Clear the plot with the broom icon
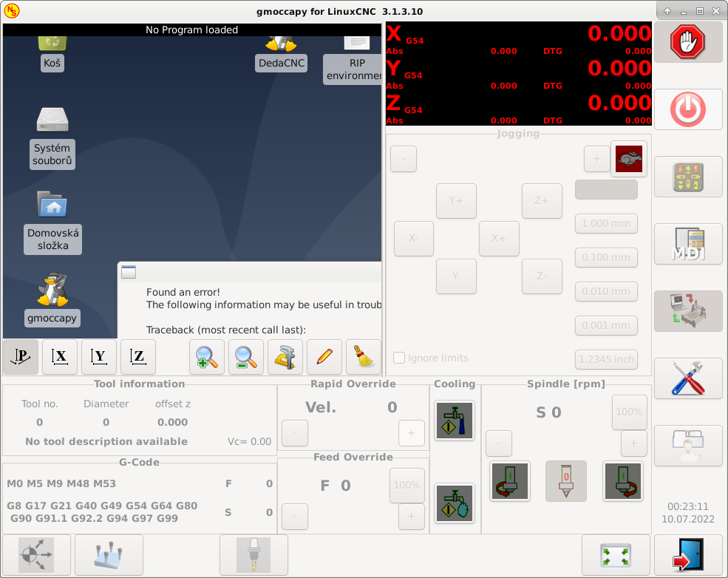 (364, 357)
